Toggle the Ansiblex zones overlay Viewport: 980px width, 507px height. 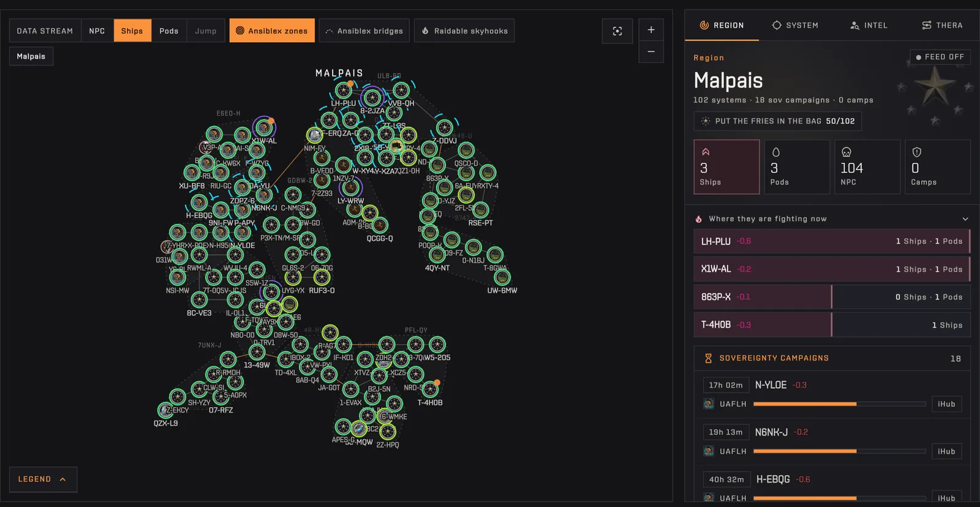[x=272, y=31]
